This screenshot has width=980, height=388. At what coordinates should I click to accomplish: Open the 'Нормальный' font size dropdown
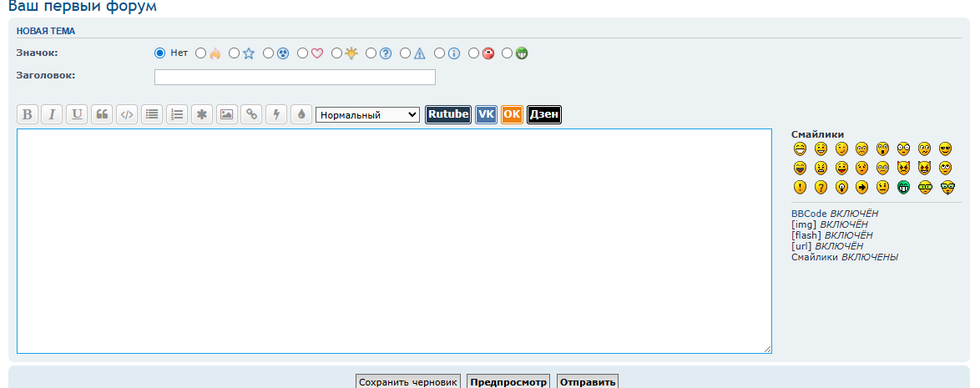pos(367,115)
